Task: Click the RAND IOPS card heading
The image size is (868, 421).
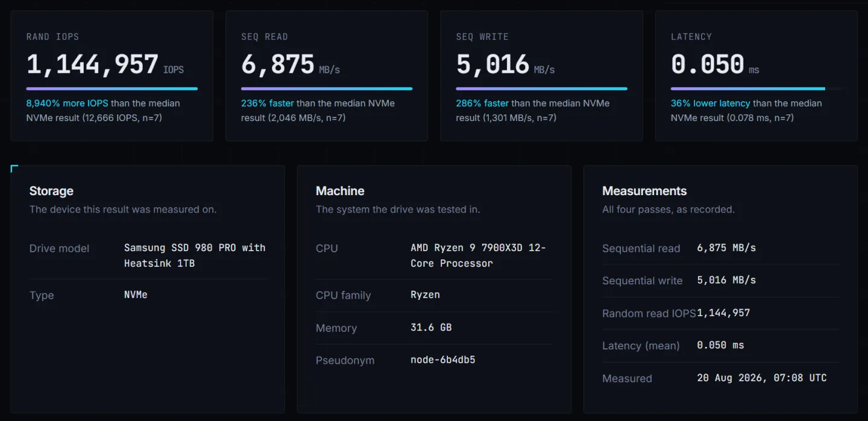Action: 52,37
